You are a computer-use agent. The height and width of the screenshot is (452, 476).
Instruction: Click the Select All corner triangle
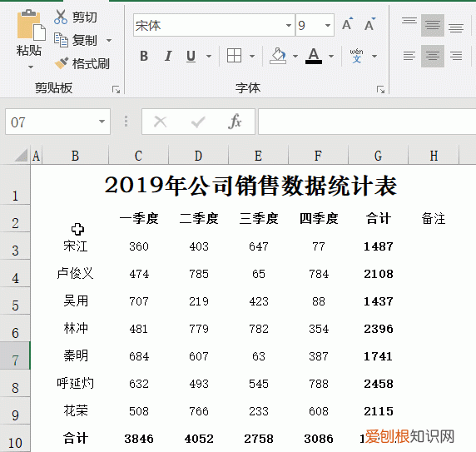coord(21,156)
